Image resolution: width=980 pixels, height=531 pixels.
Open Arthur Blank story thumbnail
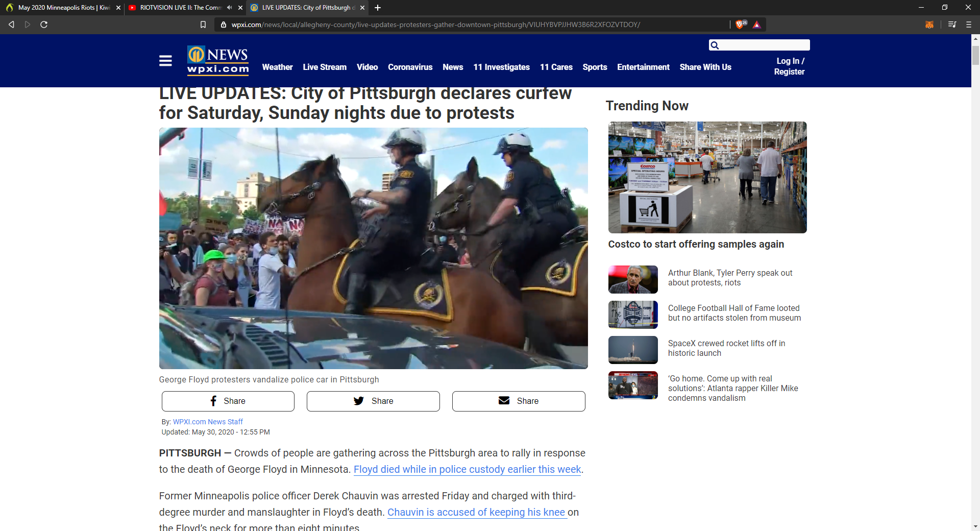[633, 279]
